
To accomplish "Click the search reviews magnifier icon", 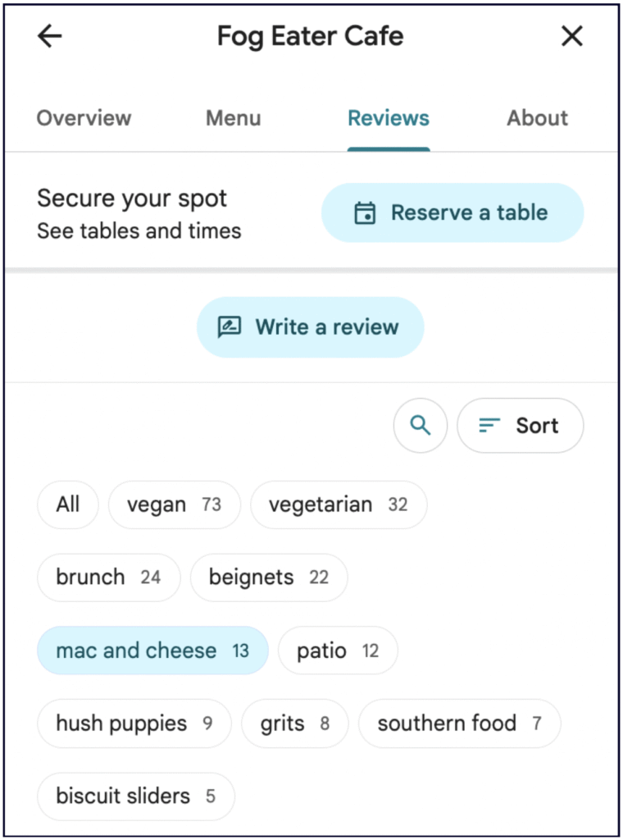I will (x=421, y=425).
